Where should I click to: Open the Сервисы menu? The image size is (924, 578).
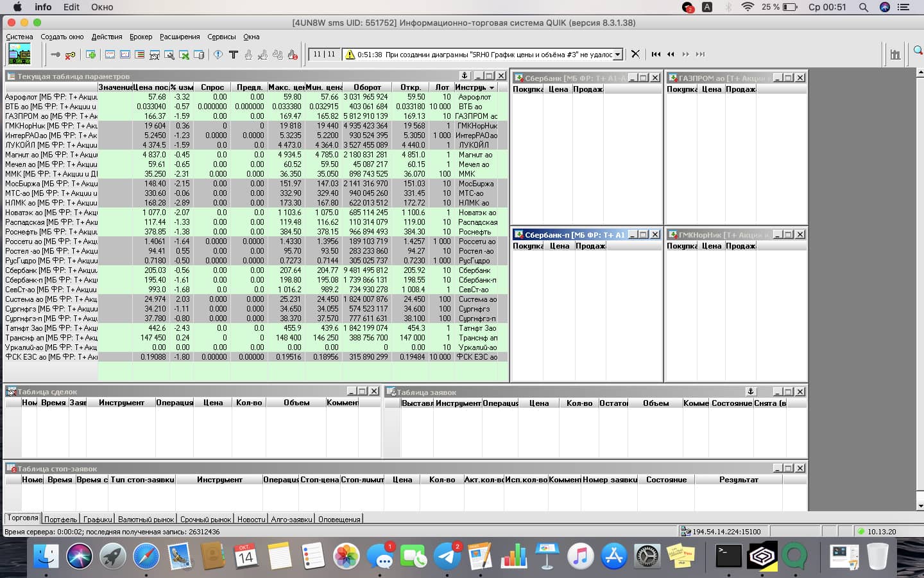coord(221,37)
